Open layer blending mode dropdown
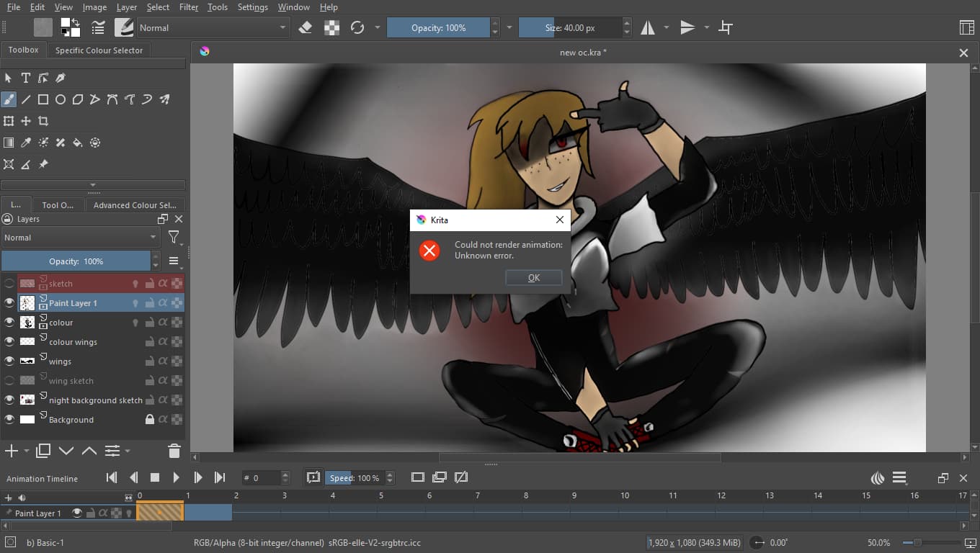Viewport: 980px width, 553px height. (80, 238)
